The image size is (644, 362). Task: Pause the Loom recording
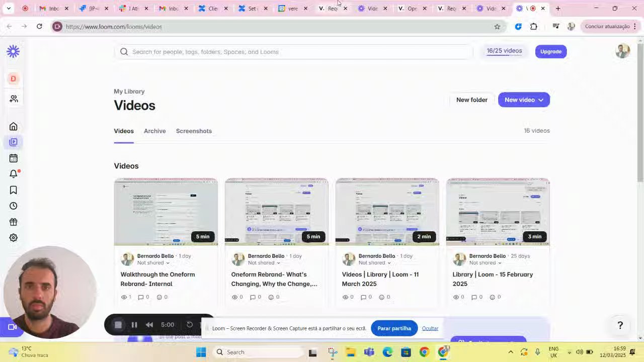134,325
